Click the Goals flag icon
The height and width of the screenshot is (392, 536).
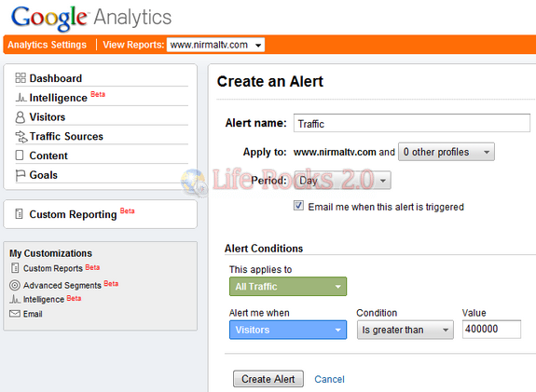[x=21, y=175]
